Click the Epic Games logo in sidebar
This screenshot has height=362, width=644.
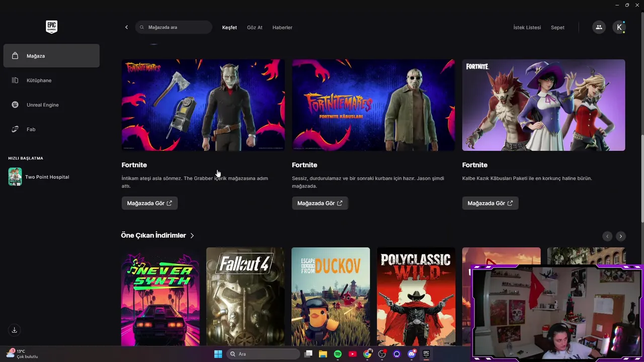[51, 27]
